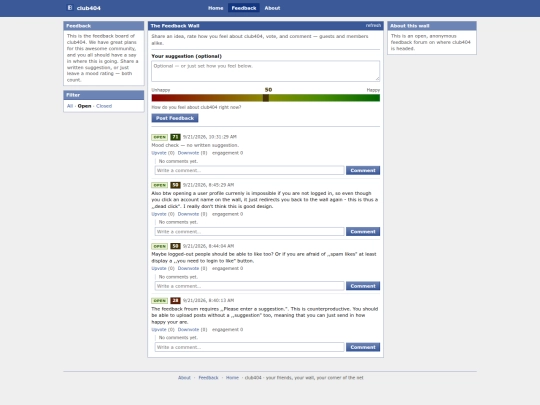
Task: Upvote the user profile dead click post
Action: 159,214
